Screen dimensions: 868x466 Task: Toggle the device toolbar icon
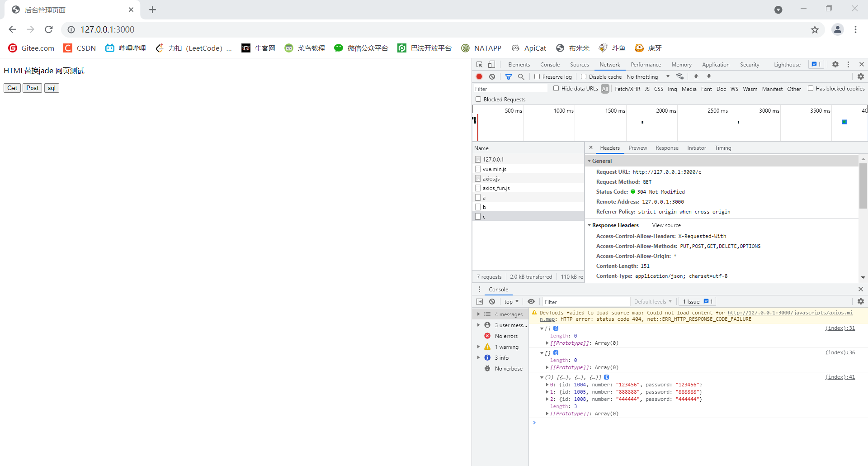(492, 65)
